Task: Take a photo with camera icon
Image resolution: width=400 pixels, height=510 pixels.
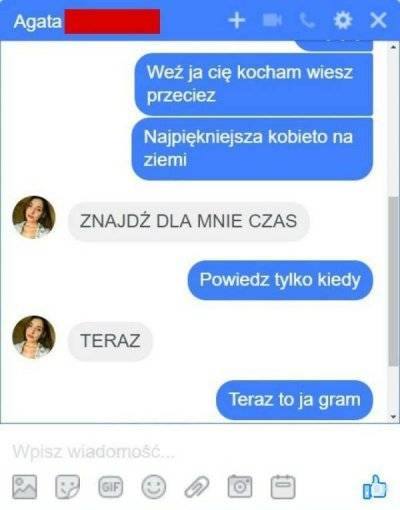Action: coord(240,487)
